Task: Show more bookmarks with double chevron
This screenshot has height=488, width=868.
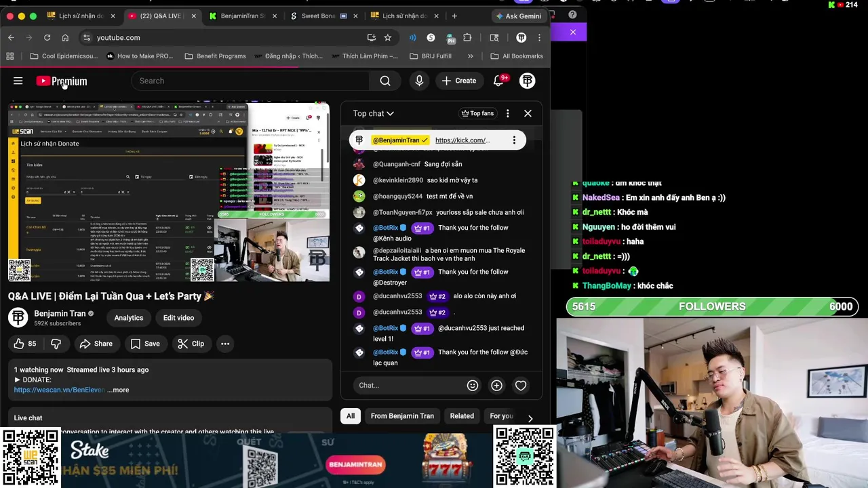Action: point(470,56)
